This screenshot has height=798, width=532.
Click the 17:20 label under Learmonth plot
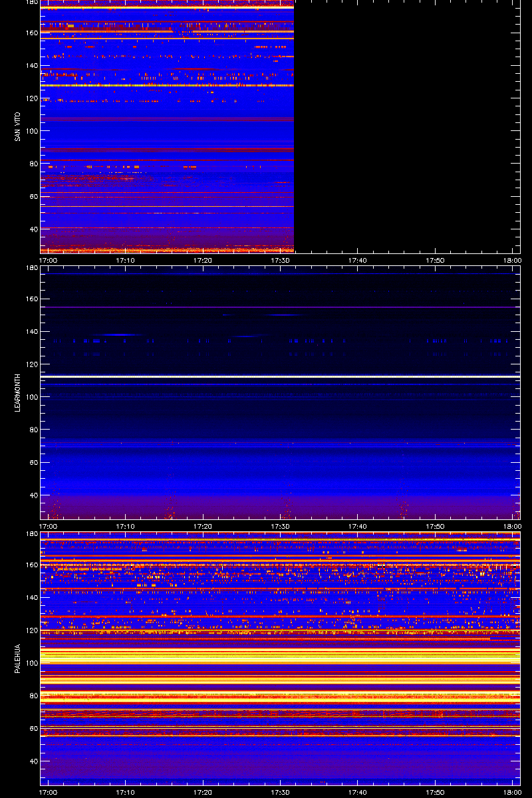tap(203, 526)
